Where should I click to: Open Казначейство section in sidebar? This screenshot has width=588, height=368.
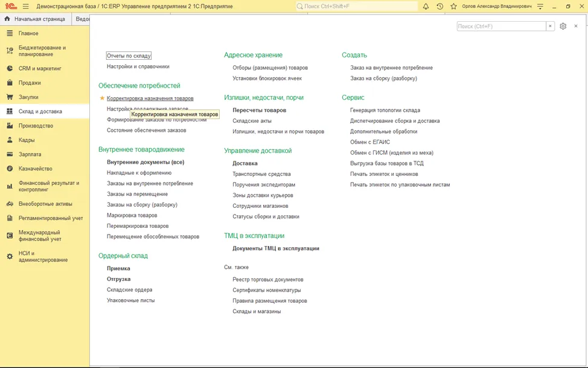pos(36,169)
